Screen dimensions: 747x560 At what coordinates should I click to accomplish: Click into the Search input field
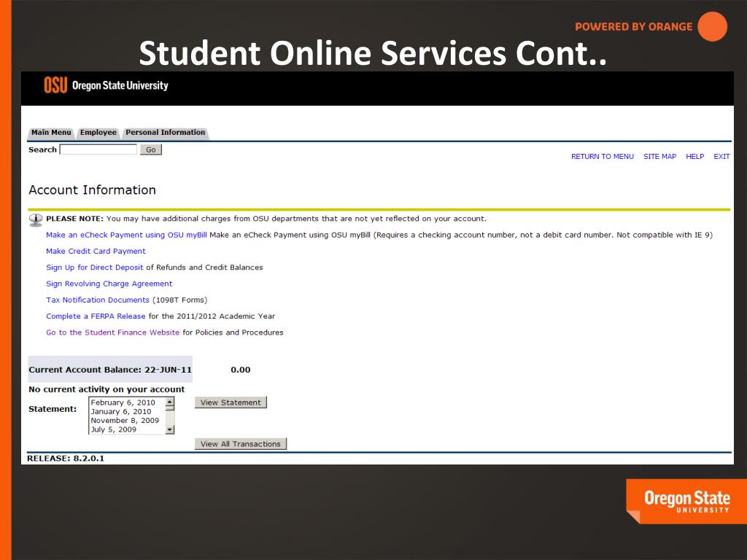click(98, 149)
